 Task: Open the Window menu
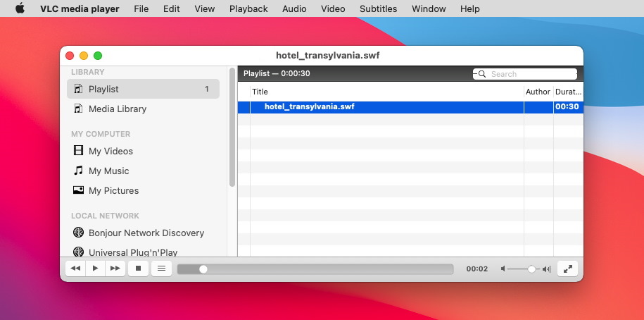[x=429, y=8]
